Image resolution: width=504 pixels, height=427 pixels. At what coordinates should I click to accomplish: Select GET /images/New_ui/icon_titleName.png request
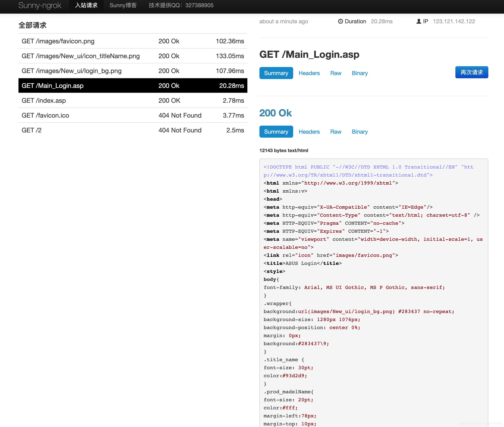(x=133, y=56)
